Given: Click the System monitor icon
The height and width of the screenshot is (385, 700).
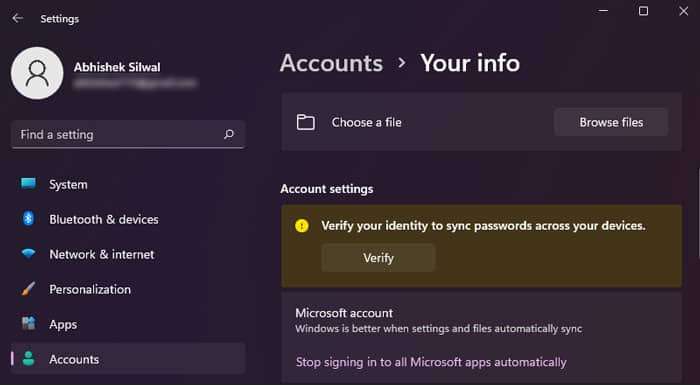Looking at the screenshot, I should tap(29, 184).
